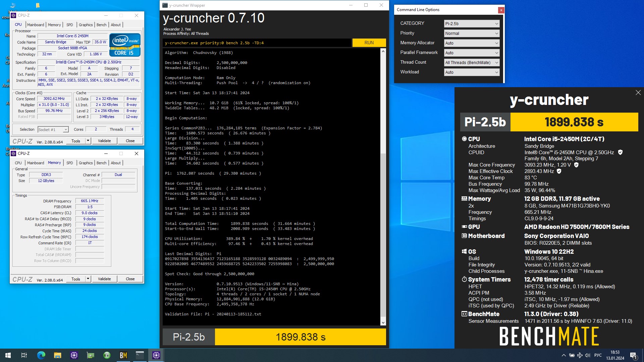
Task: Open the Priority dropdown set to Normal
Action: pyautogui.click(x=472, y=34)
